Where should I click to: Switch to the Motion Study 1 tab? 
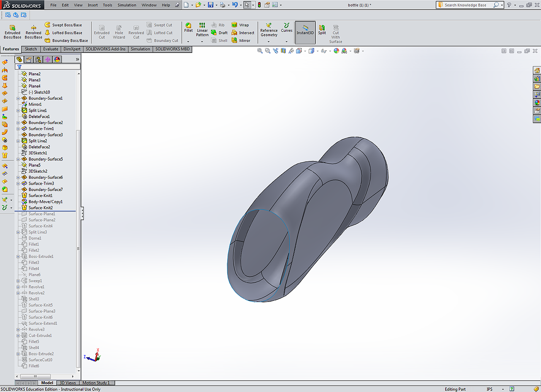pos(96,383)
